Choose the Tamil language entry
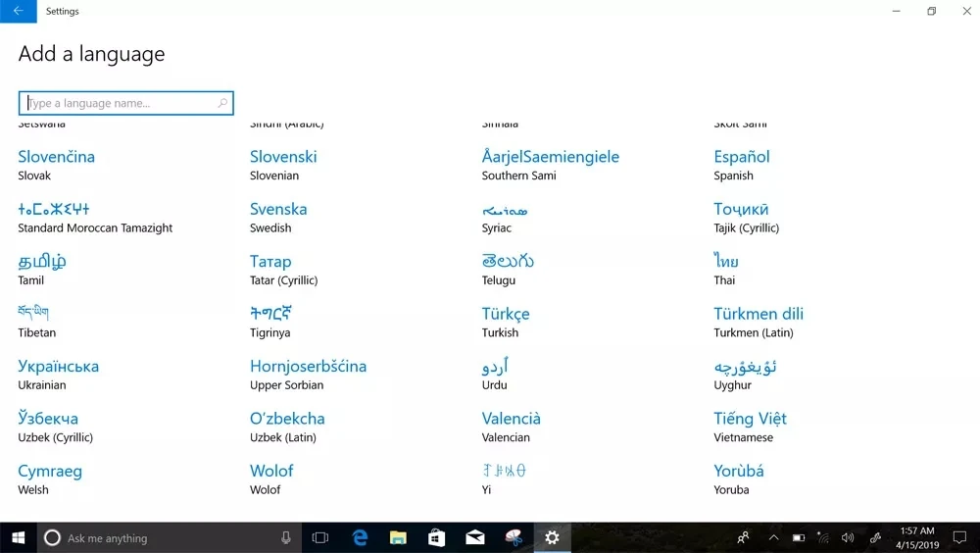 tap(42, 270)
